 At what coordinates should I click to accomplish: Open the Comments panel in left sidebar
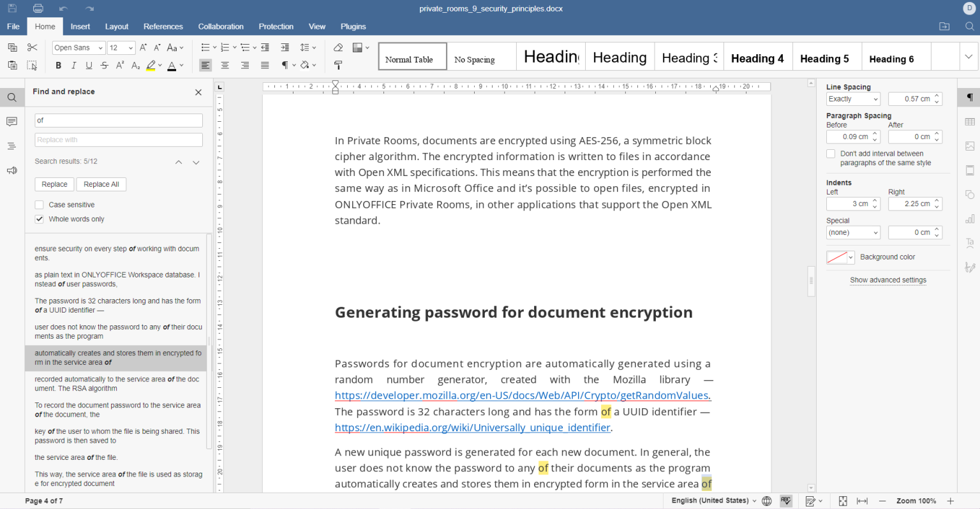point(12,121)
